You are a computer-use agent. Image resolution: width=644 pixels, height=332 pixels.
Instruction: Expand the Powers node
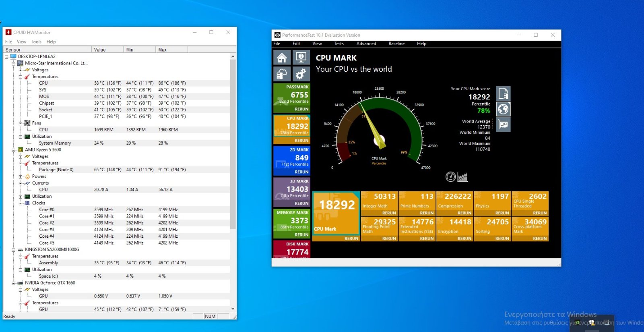pos(21,176)
